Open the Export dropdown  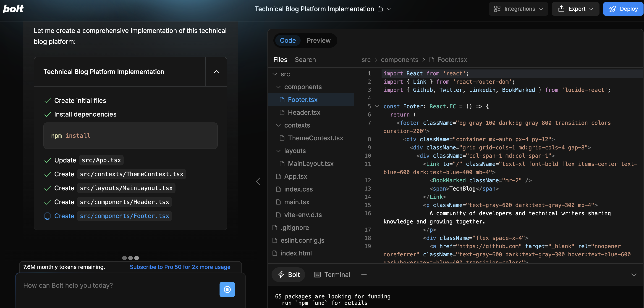(x=576, y=9)
